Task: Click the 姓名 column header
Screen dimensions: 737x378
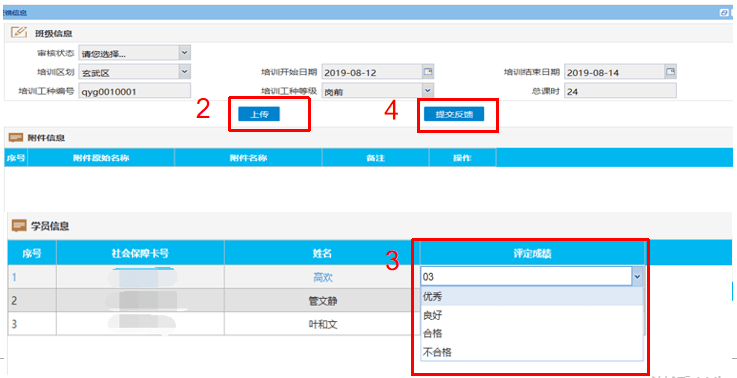Action: point(322,254)
